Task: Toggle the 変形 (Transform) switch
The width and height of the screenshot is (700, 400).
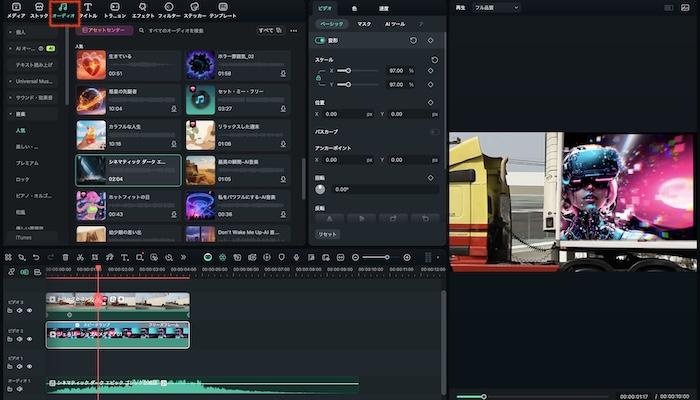Action: 320,41
